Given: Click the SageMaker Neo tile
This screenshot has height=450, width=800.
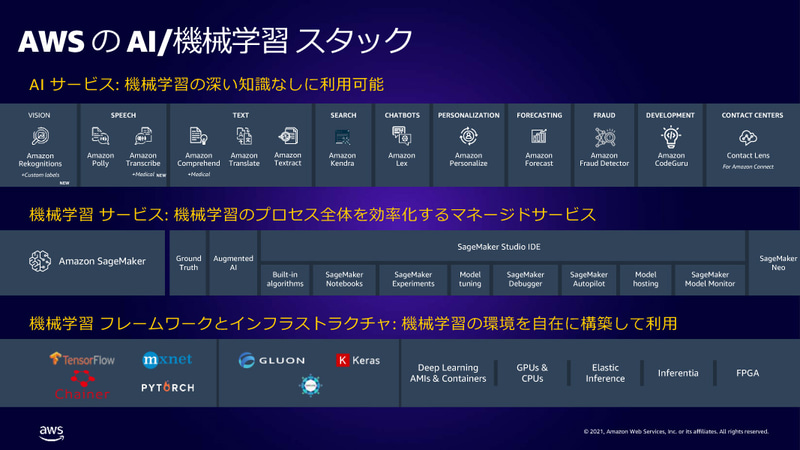Looking at the screenshot, I should coord(774,263).
